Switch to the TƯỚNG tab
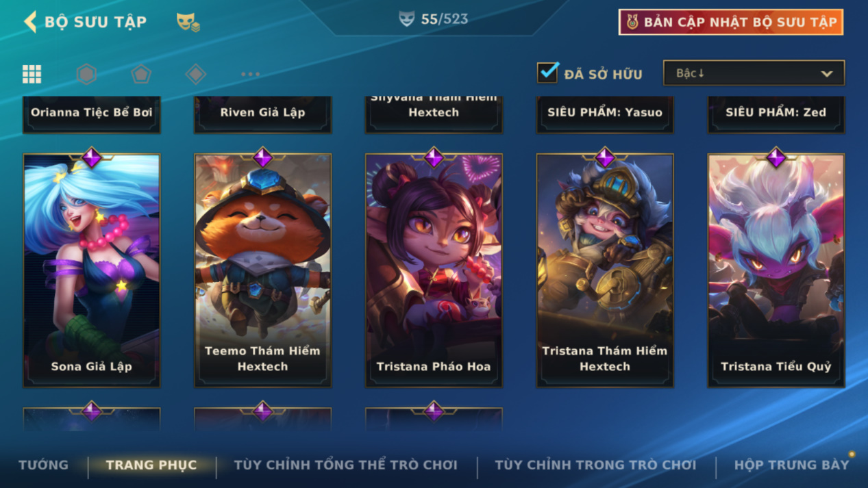The width and height of the screenshot is (868, 488). pyautogui.click(x=44, y=465)
